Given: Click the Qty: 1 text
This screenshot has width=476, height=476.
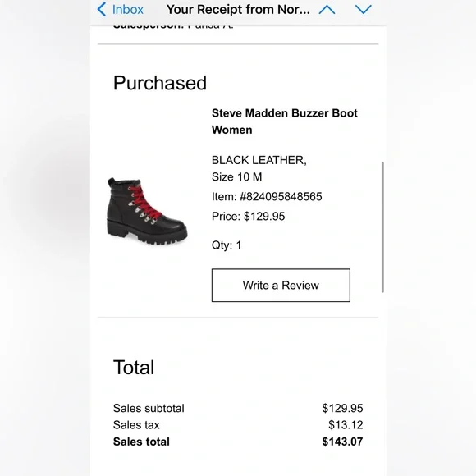Looking at the screenshot, I should coord(227,245).
